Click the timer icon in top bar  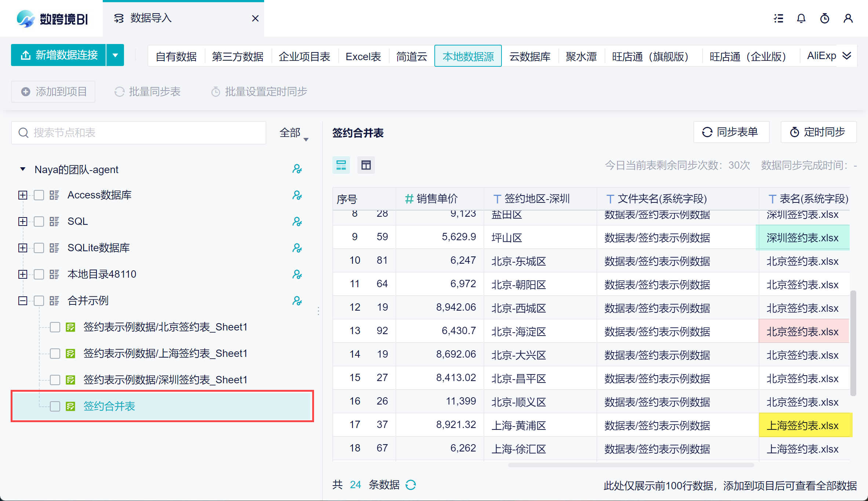click(x=824, y=18)
